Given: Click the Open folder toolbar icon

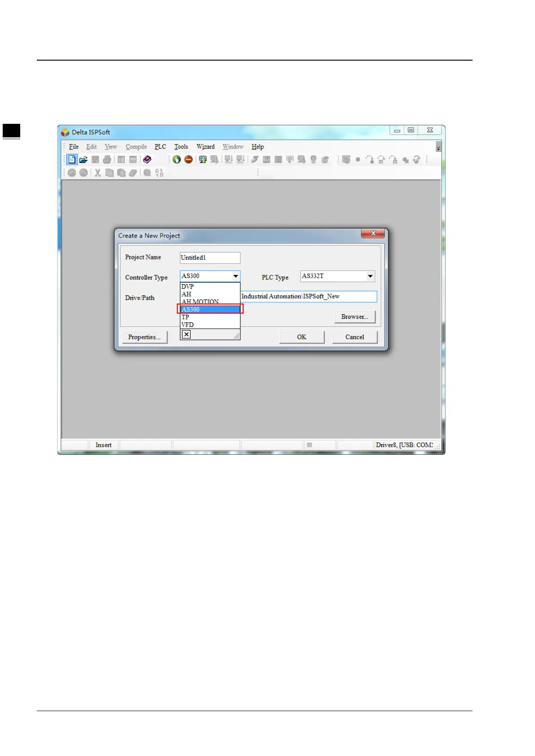Looking at the screenshot, I should 84,159.
